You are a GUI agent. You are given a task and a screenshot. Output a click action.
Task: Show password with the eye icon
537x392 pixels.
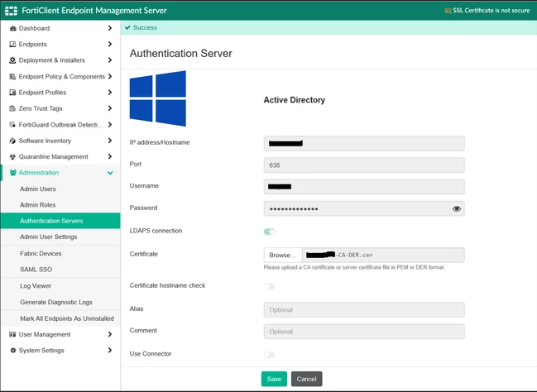point(456,209)
